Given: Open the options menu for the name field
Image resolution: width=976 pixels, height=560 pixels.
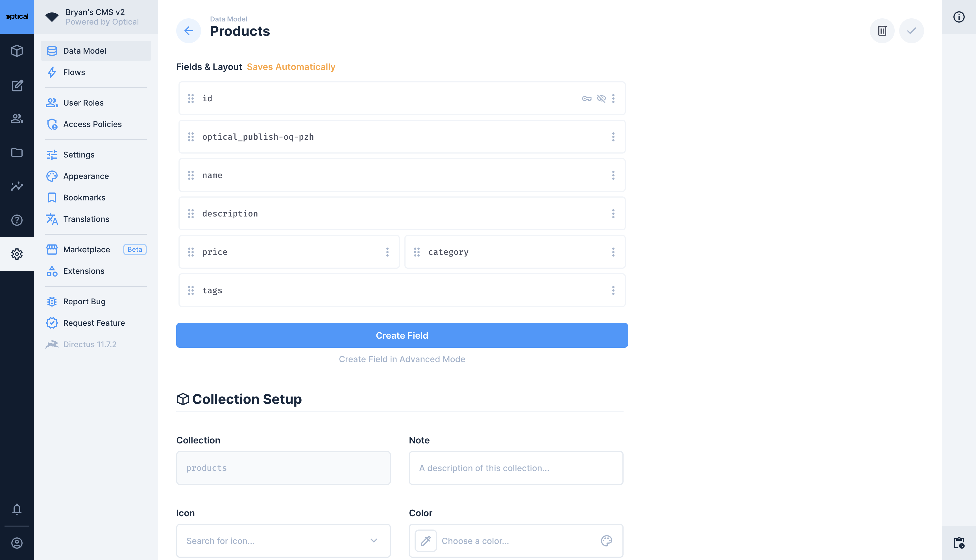Looking at the screenshot, I should (613, 175).
